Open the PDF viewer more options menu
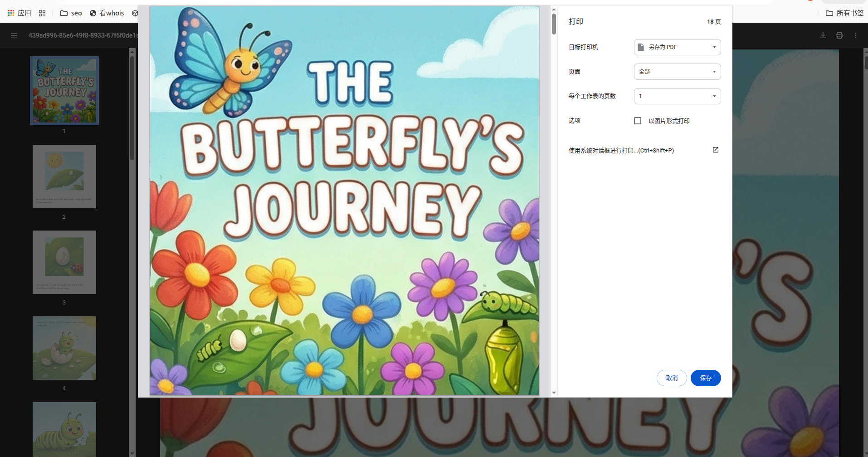 point(856,35)
